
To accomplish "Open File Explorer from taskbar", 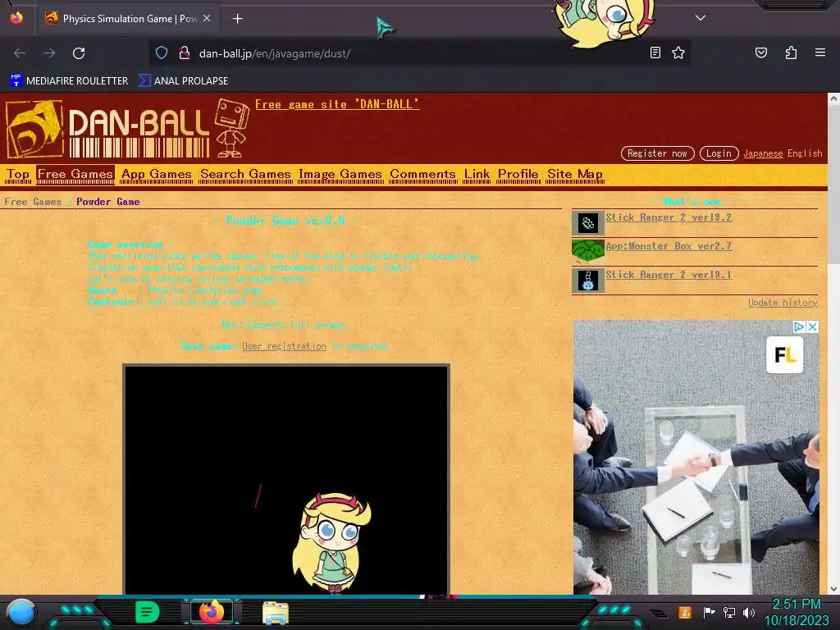I will pos(276,613).
